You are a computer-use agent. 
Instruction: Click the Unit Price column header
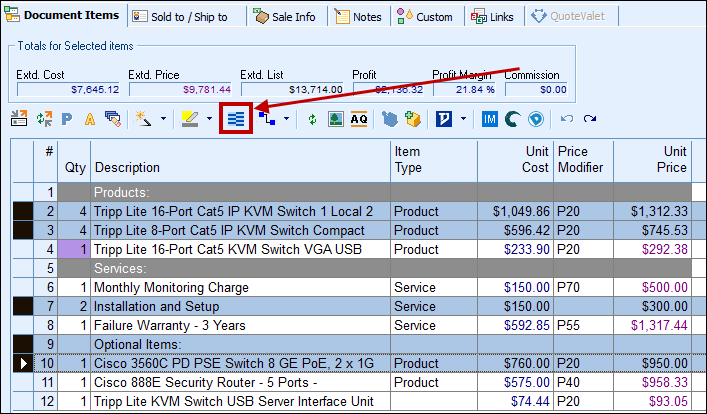tap(652, 161)
